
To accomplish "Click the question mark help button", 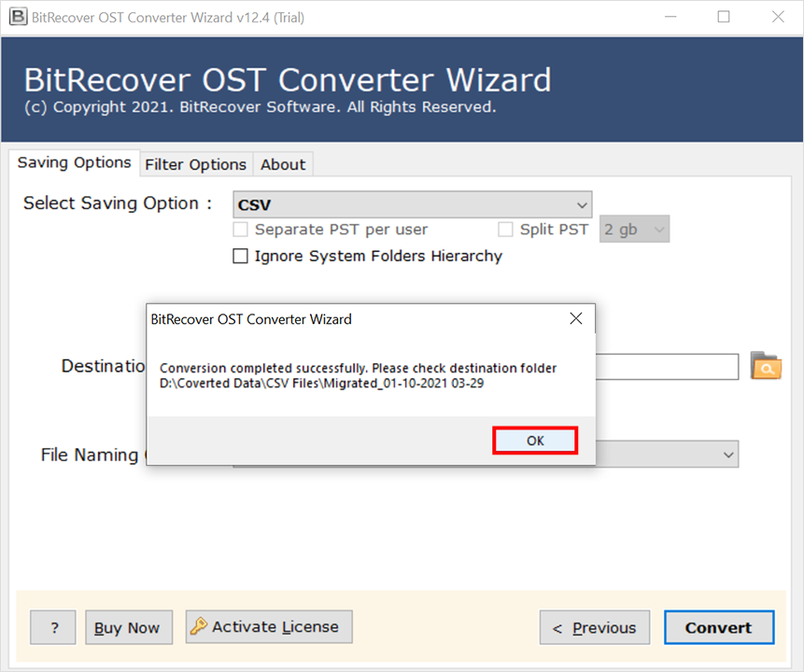I will (53, 627).
